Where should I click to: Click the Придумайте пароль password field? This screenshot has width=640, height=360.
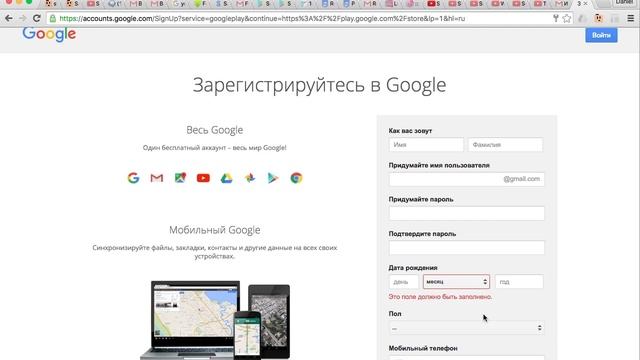click(467, 213)
